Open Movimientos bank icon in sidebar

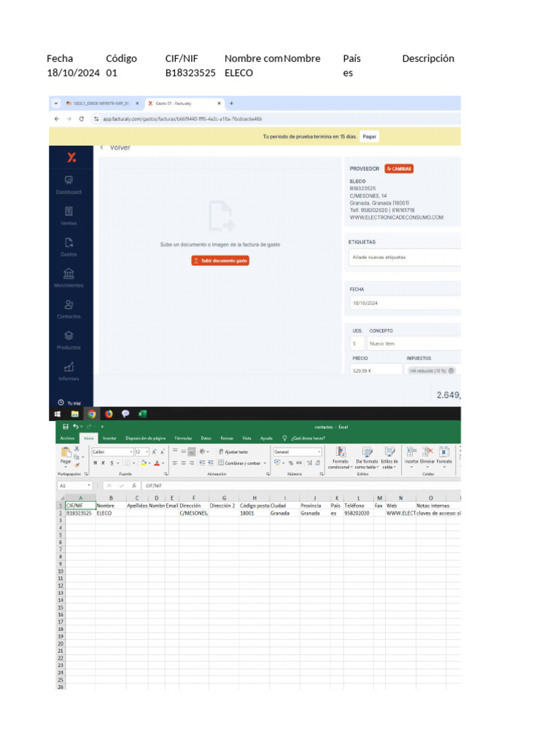pyautogui.click(x=69, y=274)
